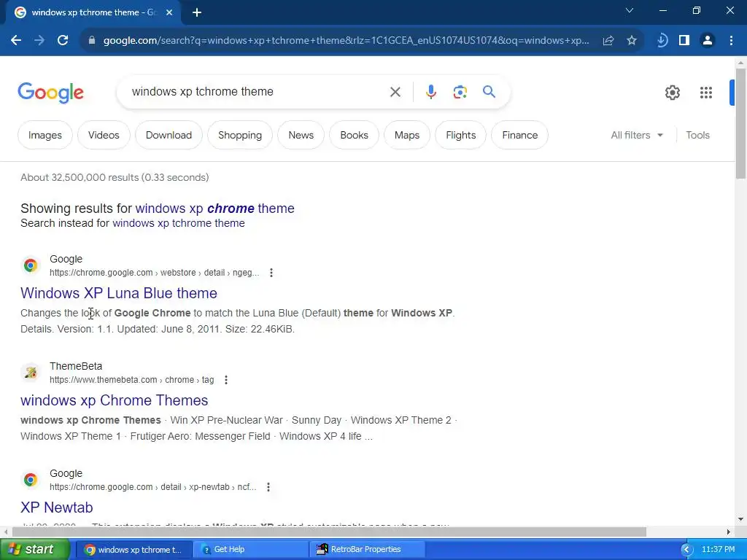Click inside the Google search box
Image resolution: width=747 pixels, height=560 pixels.
point(258,92)
